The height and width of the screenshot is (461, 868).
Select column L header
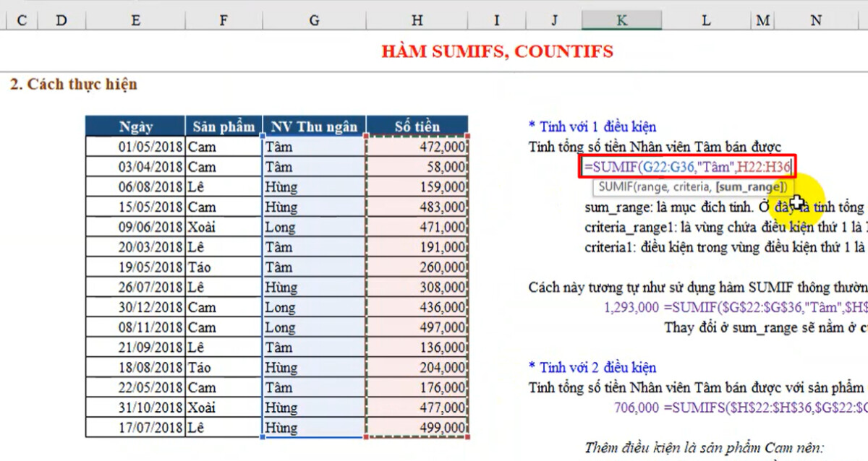[x=706, y=20]
